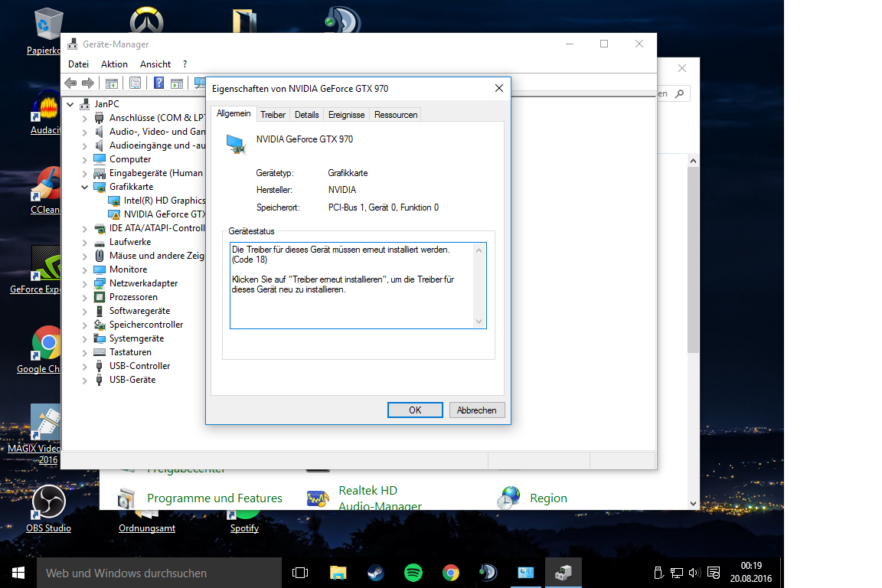Expand the Anschlüsse (COM & LPT) node
Screen dimensions: 882x588
[x=84, y=118]
